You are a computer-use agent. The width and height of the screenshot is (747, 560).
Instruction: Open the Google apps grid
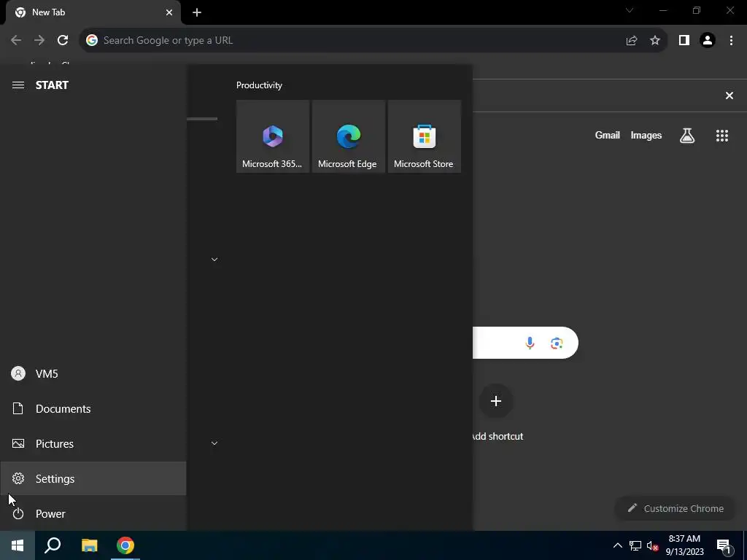[722, 136]
